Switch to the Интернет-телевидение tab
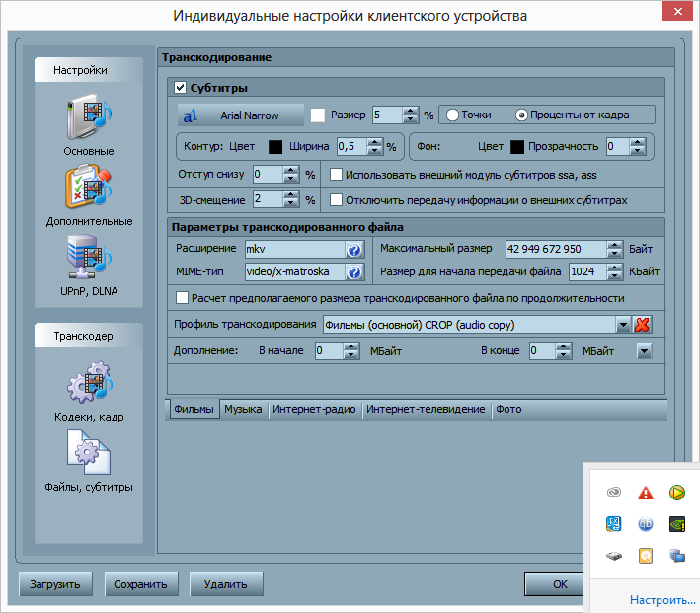 tap(426, 409)
